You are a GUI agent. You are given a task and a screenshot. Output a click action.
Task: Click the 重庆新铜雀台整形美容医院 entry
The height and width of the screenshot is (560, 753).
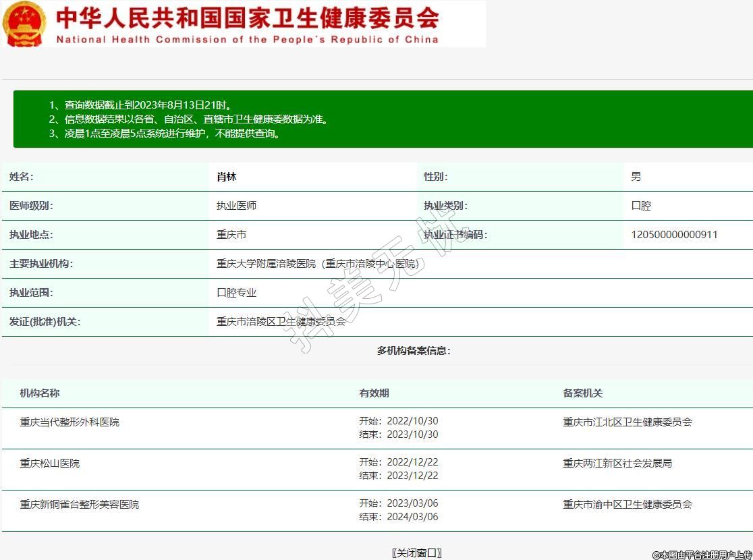pos(80,504)
